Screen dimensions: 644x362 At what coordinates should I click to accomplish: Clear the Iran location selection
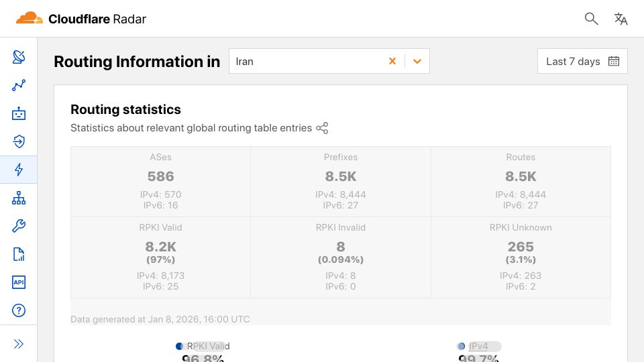click(392, 61)
